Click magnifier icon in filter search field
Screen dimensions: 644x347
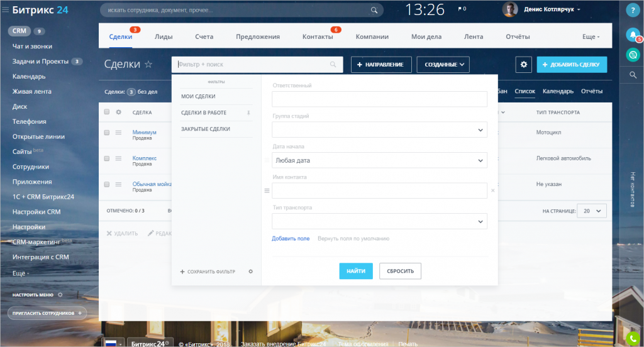(333, 65)
